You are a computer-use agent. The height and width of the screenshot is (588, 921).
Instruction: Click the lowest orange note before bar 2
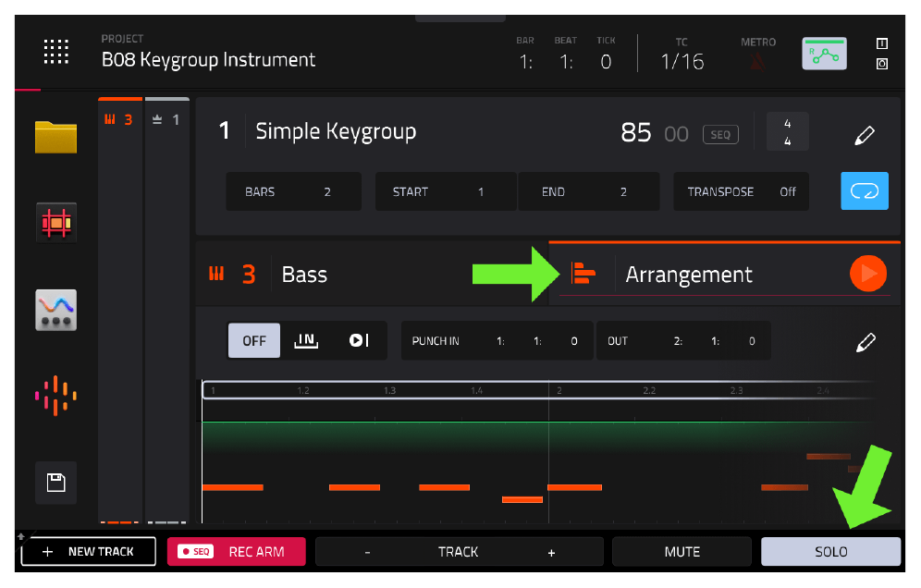coord(522,499)
